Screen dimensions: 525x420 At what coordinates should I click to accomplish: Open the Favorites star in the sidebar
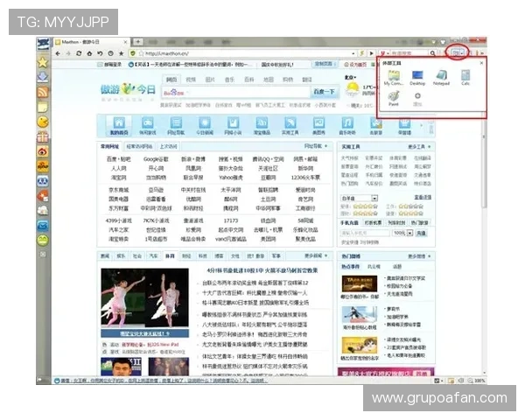[43, 62]
